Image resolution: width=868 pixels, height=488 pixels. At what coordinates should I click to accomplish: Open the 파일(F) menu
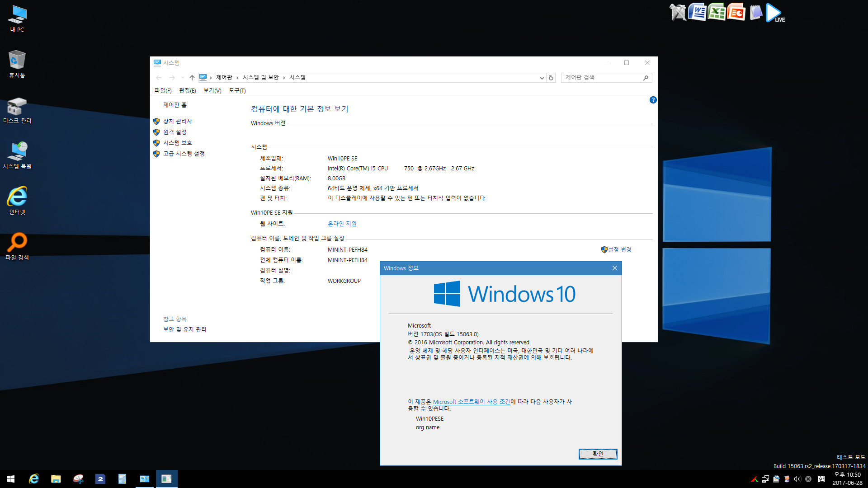163,90
